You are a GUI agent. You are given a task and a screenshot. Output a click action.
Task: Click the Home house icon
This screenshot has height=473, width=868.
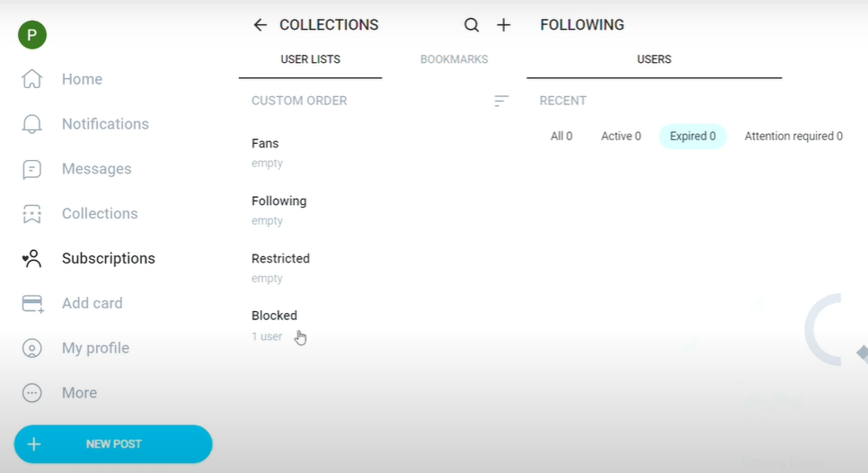click(x=32, y=78)
